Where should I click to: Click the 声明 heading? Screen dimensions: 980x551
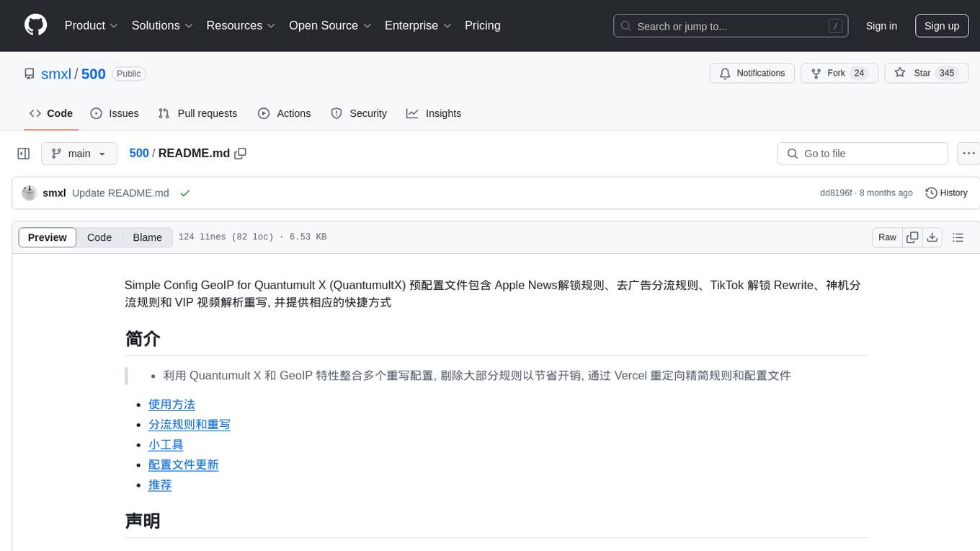click(x=143, y=521)
